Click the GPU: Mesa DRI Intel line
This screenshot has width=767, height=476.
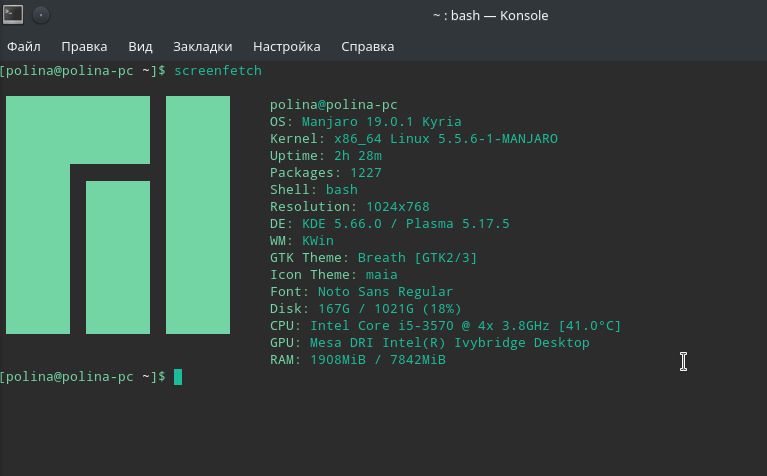coord(429,342)
